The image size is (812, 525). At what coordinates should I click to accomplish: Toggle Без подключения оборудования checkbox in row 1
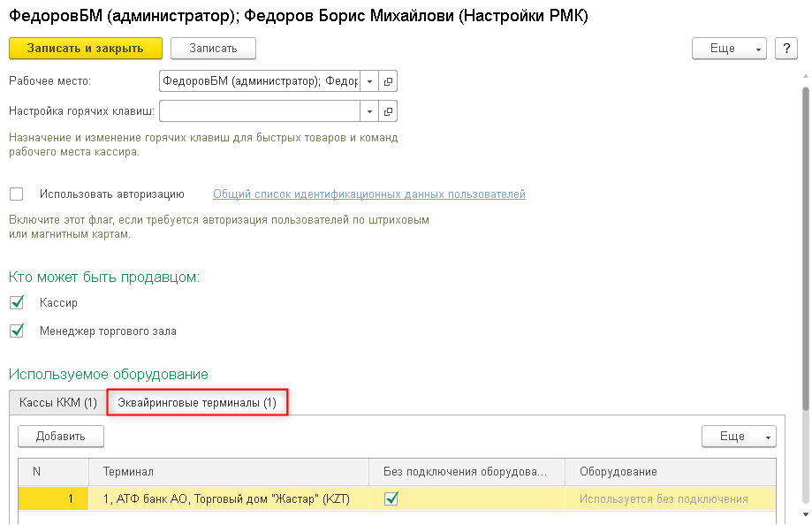point(391,499)
